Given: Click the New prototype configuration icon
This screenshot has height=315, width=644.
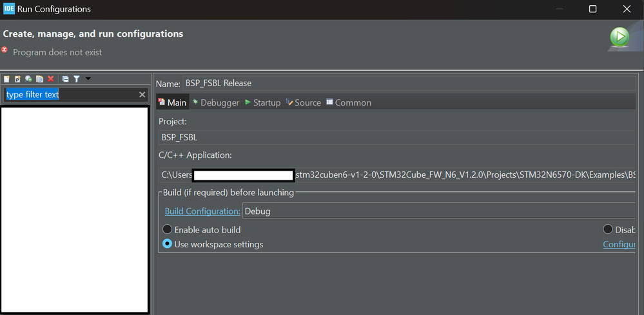Looking at the screenshot, I should coord(17,79).
